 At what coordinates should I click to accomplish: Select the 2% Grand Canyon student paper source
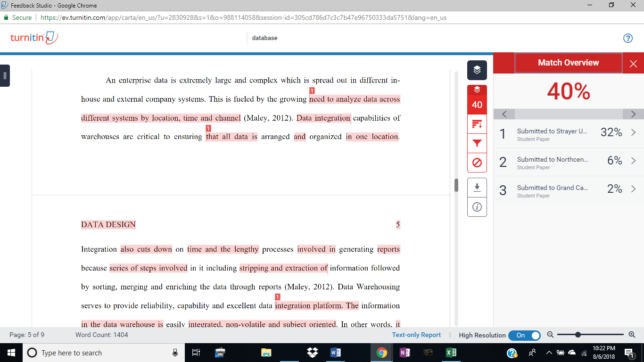[x=569, y=190]
